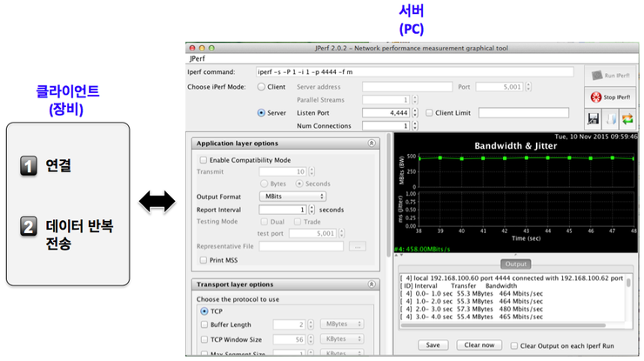This screenshot has width=644, height=361.
Task: Open the Output Format dropdown
Action: pyautogui.click(x=292, y=197)
